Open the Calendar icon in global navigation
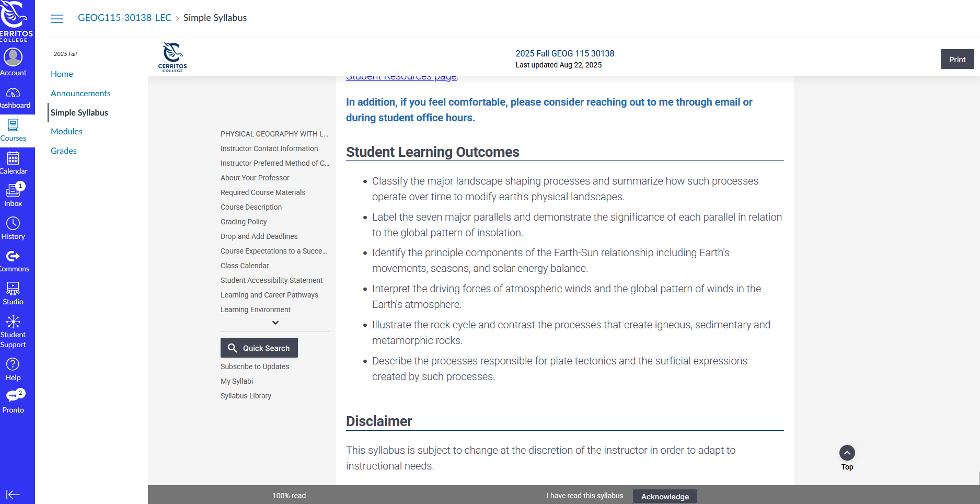980x504 pixels. tap(13, 158)
